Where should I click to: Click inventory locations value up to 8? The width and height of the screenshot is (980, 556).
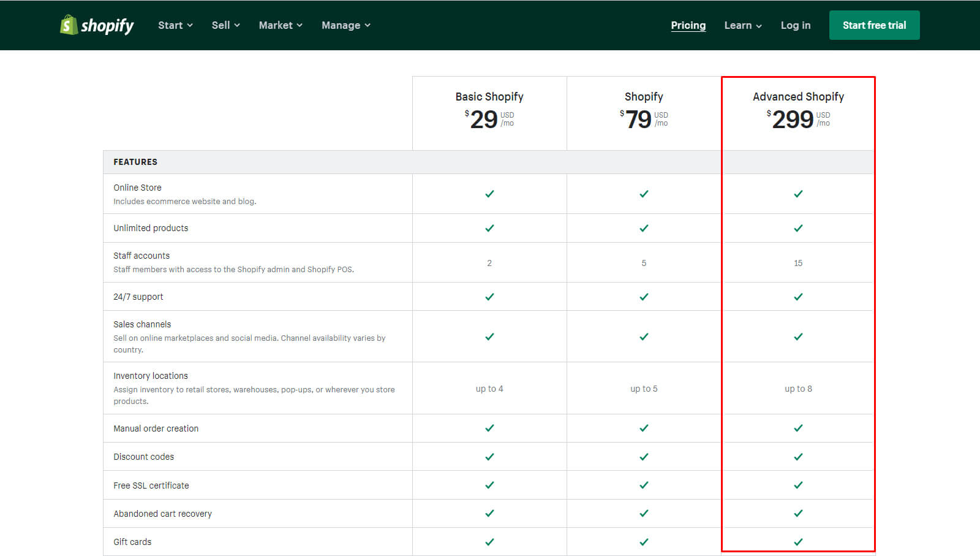pos(798,389)
